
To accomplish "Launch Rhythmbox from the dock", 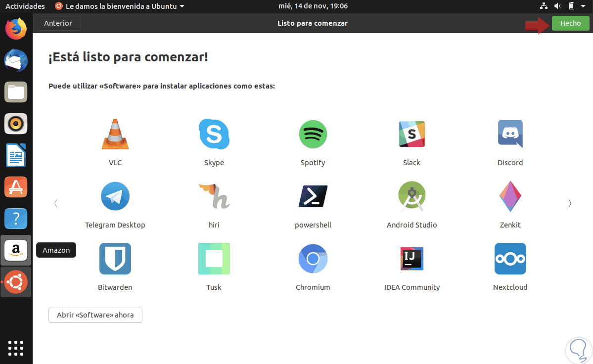I will [15, 124].
